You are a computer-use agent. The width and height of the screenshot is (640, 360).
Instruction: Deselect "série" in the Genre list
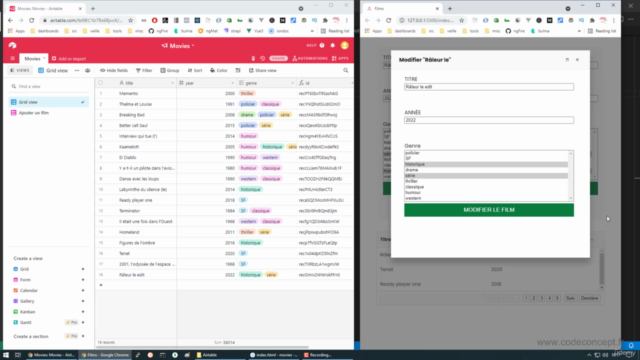486,176
